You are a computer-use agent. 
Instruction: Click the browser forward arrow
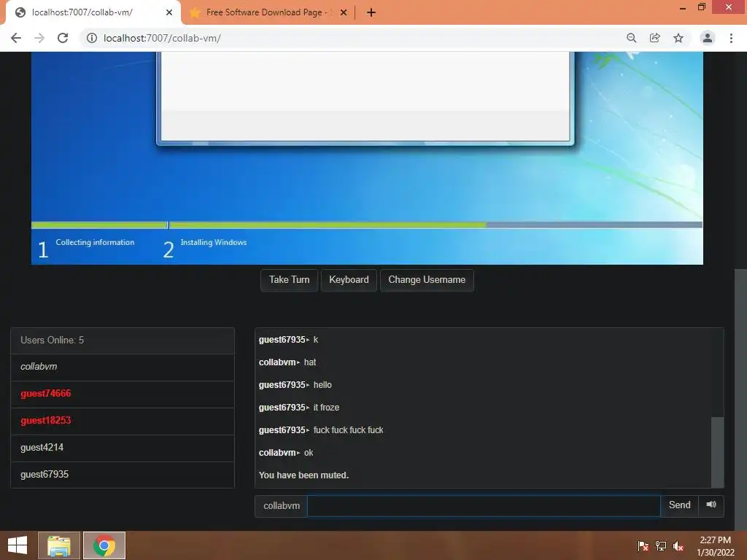tap(39, 38)
